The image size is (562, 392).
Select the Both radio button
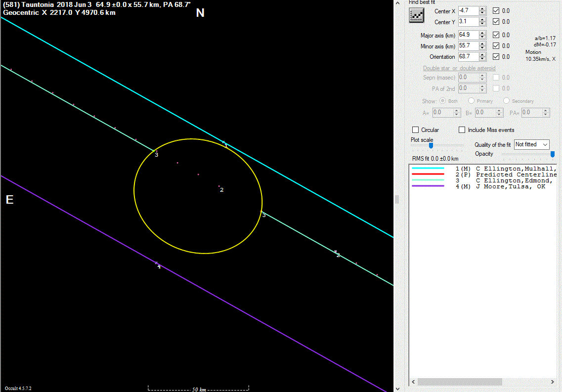(443, 101)
